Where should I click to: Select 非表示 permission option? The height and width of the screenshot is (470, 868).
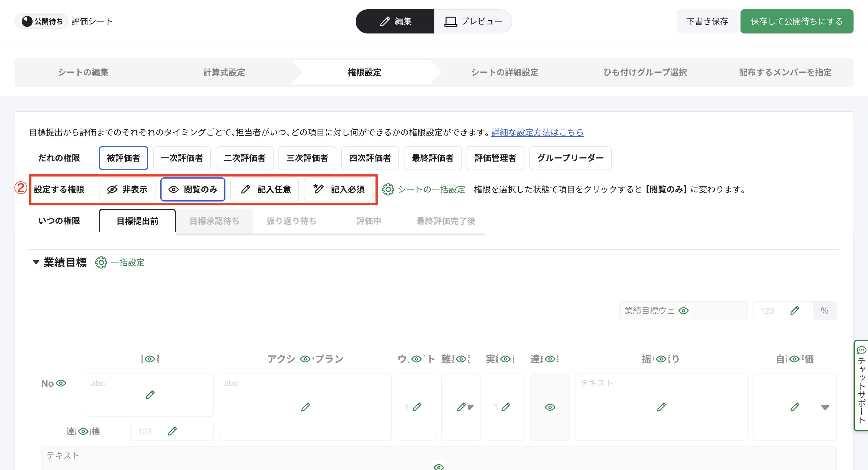(x=127, y=189)
